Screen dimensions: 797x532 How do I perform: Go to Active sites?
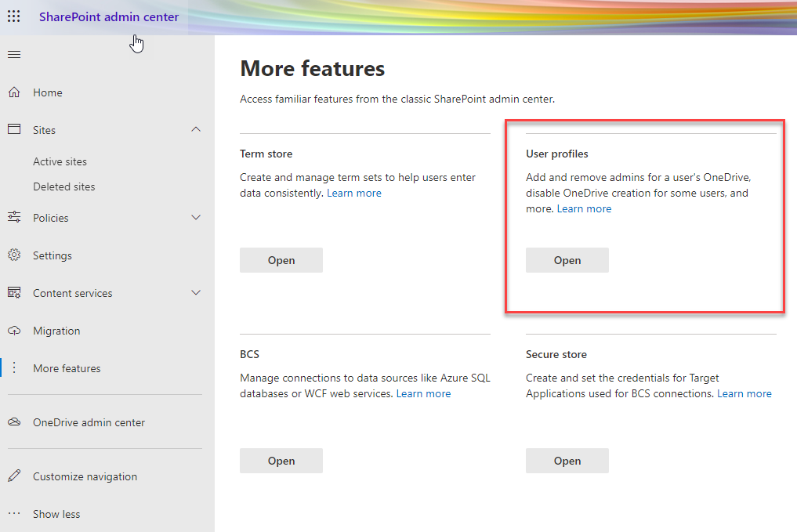tap(60, 161)
